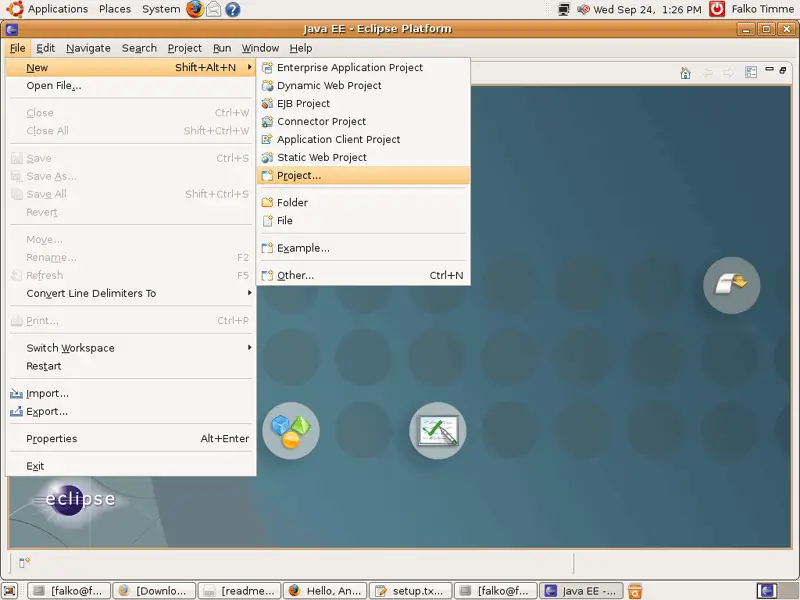Click the Ubuntu logo beside Applications
800x600 pixels.
pos(14,9)
